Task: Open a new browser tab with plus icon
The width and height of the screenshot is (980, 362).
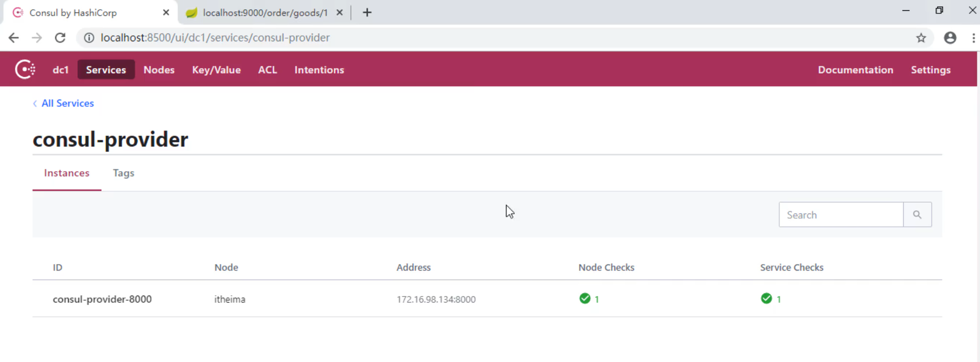Action: coord(367,12)
